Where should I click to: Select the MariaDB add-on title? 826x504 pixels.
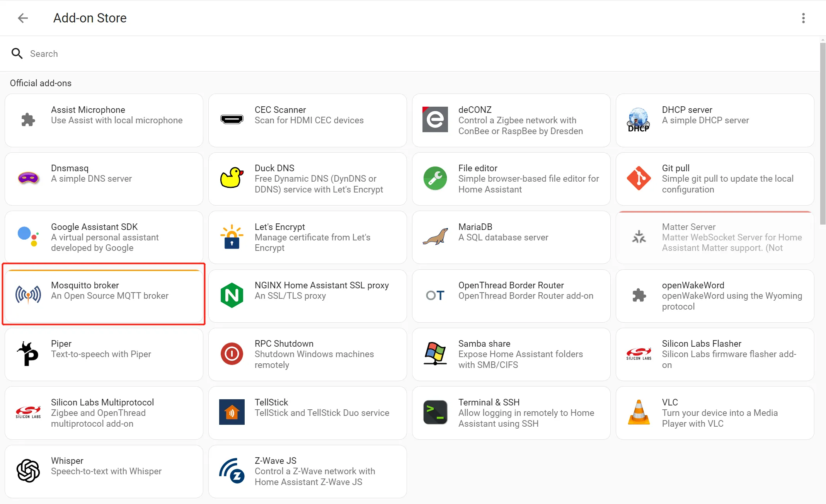coord(475,227)
